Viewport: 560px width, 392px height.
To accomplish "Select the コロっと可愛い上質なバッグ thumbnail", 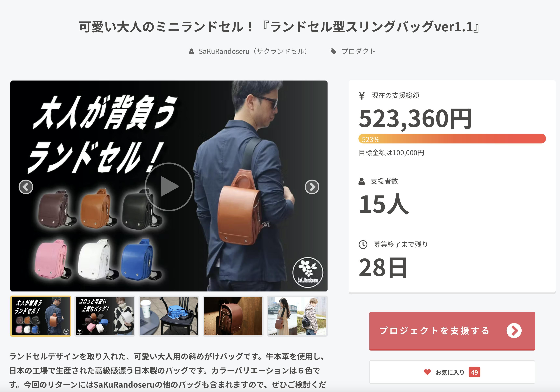I will click(x=105, y=316).
